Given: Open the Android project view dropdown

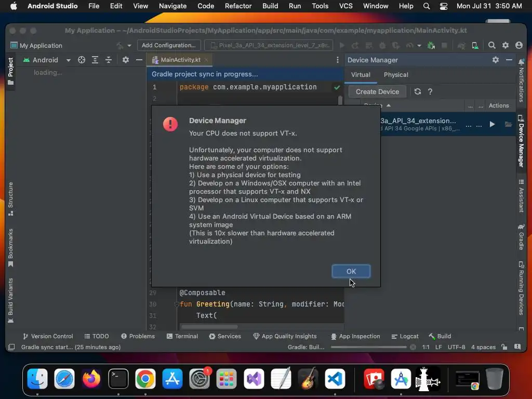Looking at the screenshot, I should (47, 60).
